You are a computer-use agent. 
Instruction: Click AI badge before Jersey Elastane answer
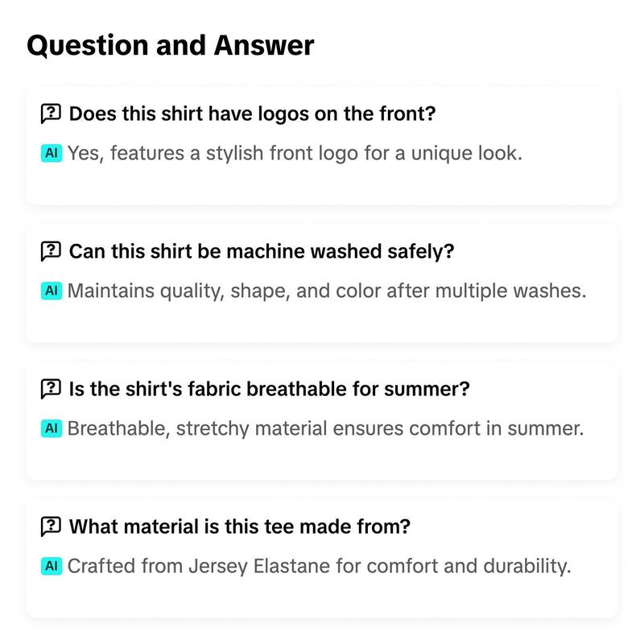(52, 566)
